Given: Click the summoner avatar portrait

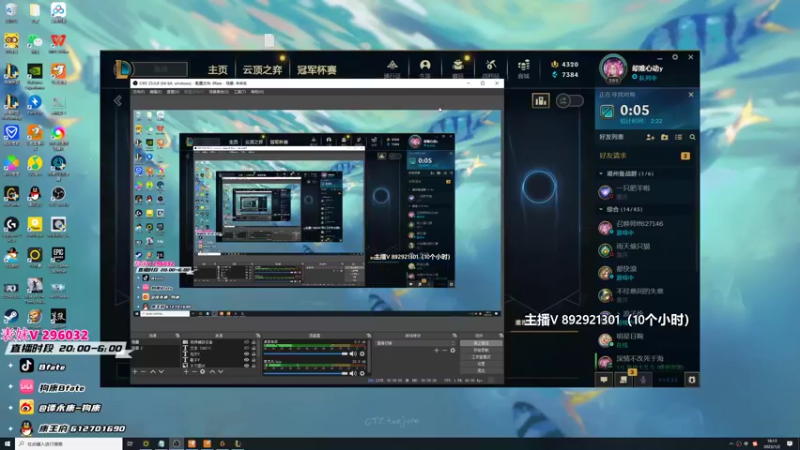Looking at the screenshot, I should click(613, 69).
